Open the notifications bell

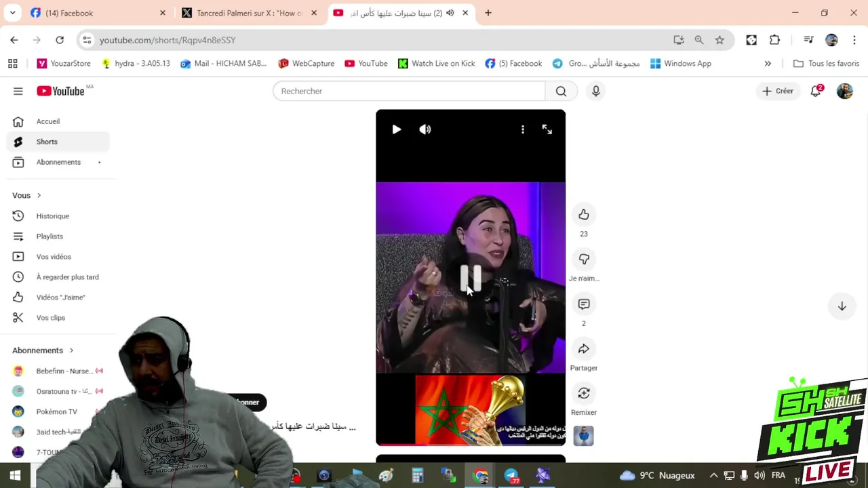click(816, 91)
